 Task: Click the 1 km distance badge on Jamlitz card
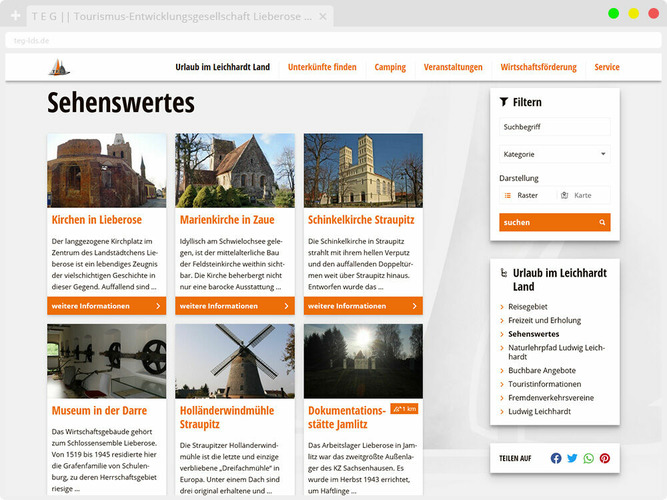point(404,409)
